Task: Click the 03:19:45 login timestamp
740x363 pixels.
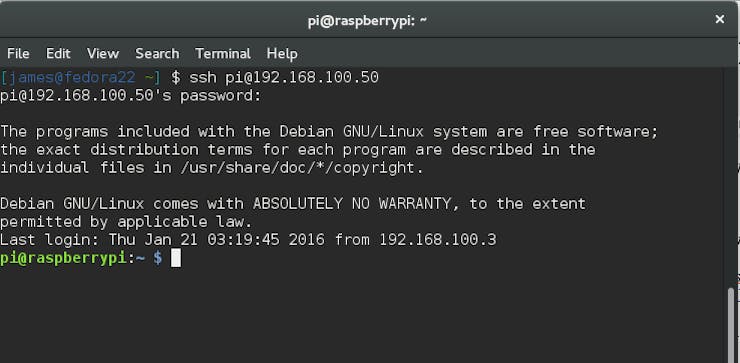Action: point(243,240)
